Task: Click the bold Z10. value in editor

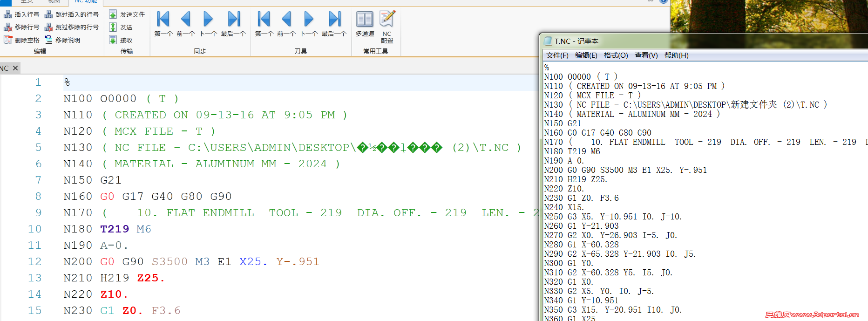Action: [114, 294]
